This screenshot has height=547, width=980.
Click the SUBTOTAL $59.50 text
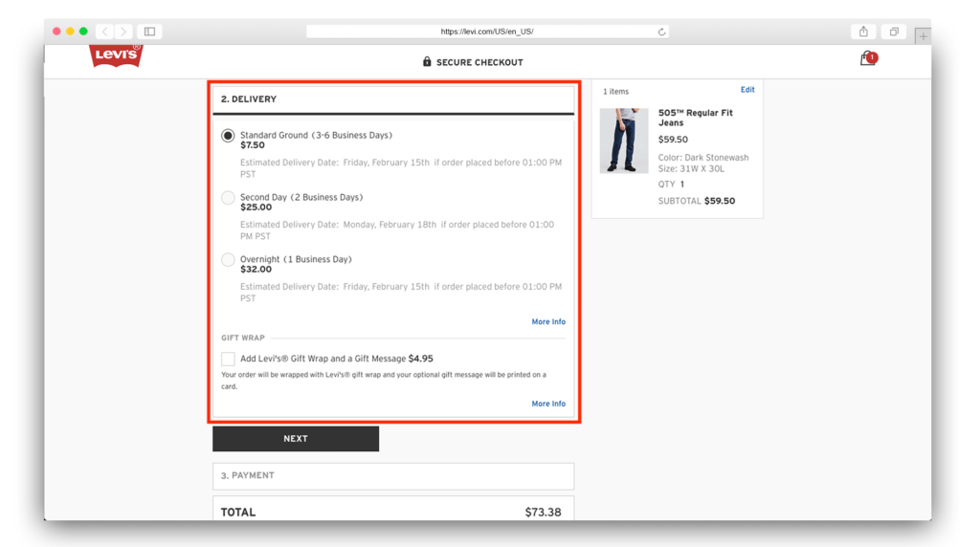click(x=697, y=201)
